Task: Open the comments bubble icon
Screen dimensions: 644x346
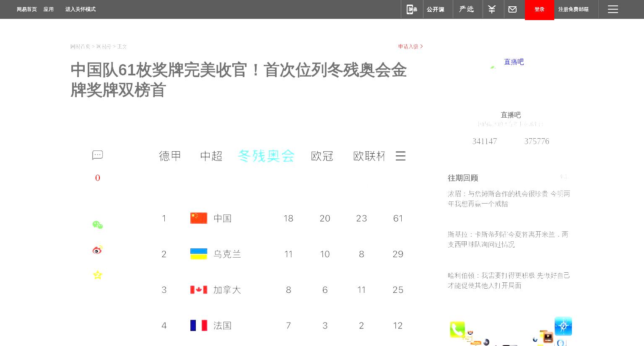Action: pyautogui.click(x=98, y=155)
